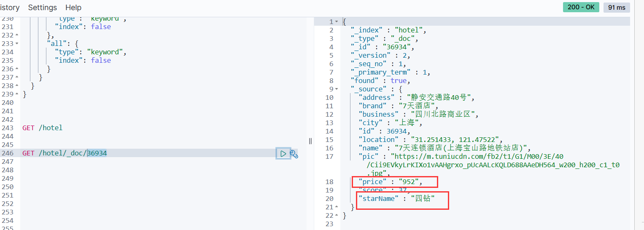Open the History tab
Image resolution: width=644 pixels, height=230 pixels.
click(x=10, y=8)
